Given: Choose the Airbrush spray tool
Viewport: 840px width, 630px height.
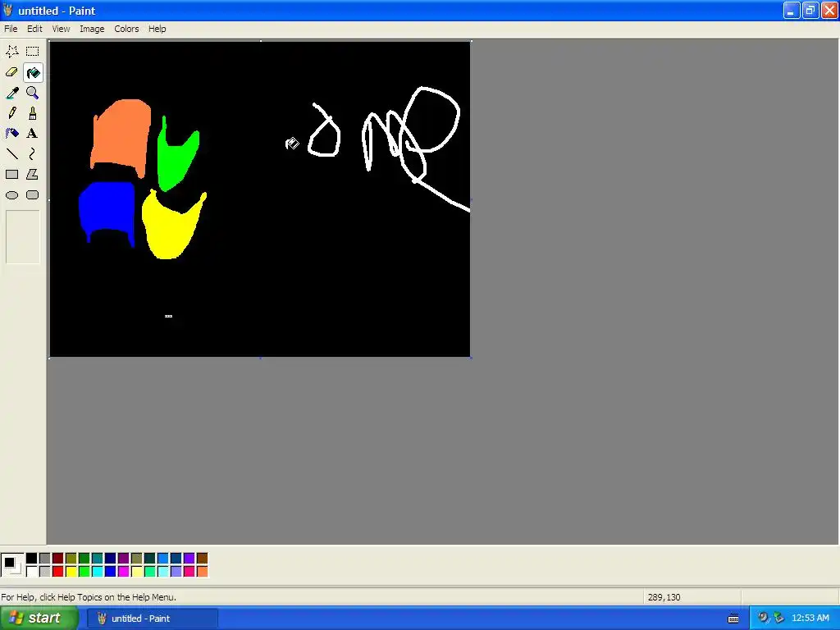Looking at the screenshot, I should pos(11,134).
